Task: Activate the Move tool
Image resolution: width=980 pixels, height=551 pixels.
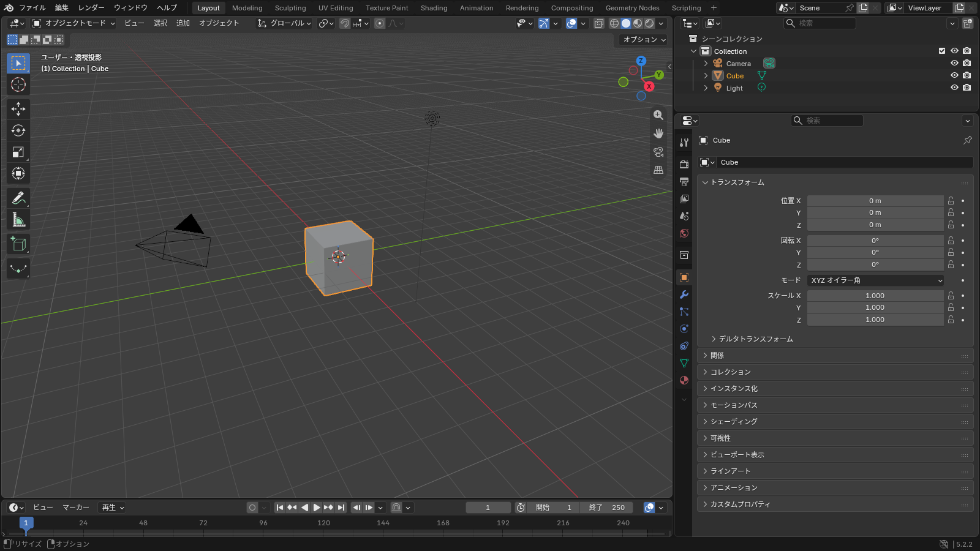Action: [18, 109]
